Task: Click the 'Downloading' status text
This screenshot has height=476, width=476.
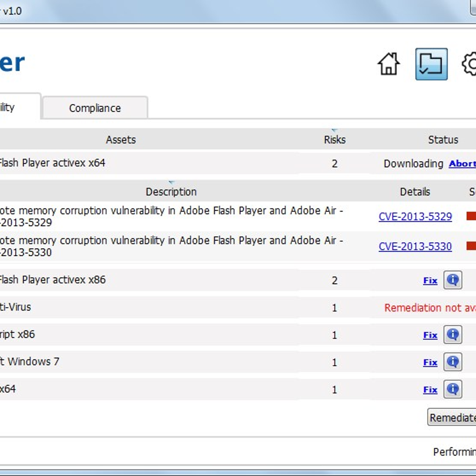Action: tap(414, 164)
